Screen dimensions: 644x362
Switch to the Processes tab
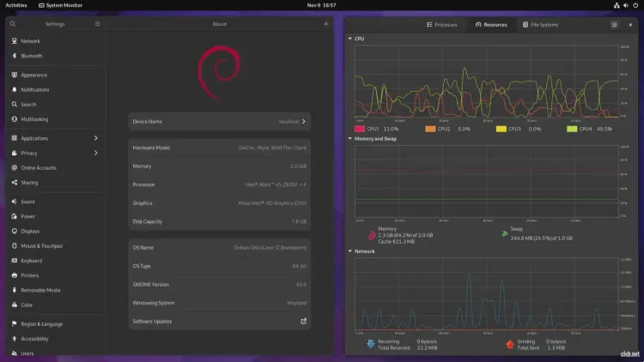coord(441,25)
